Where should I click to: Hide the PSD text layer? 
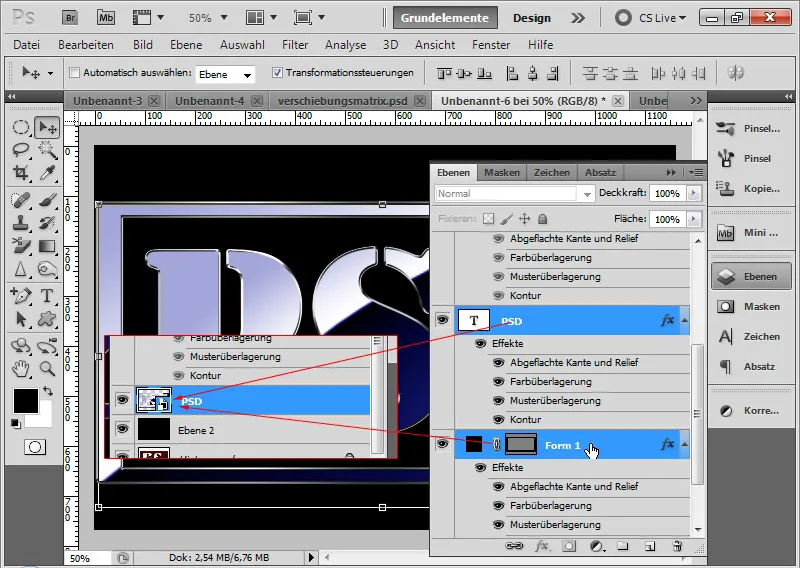[x=442, y=320]
